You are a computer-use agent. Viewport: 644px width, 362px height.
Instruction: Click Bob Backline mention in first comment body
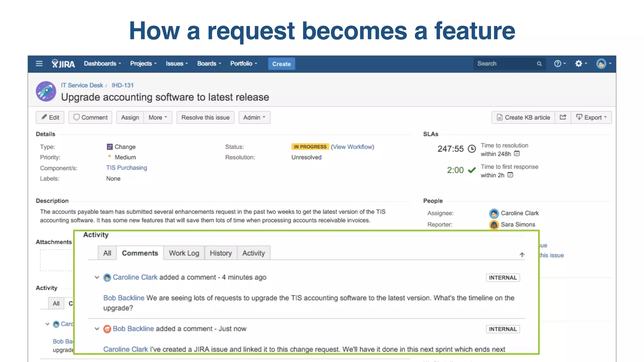[124, 298]
